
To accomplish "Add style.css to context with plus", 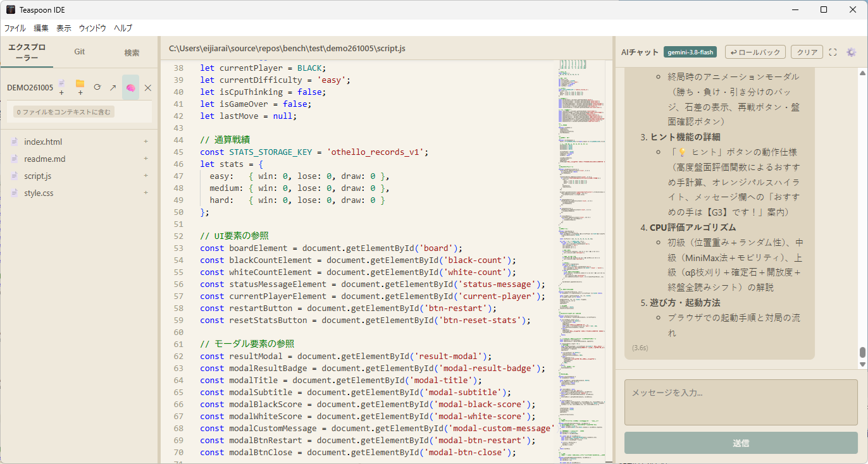I will [x=146, y=193].
